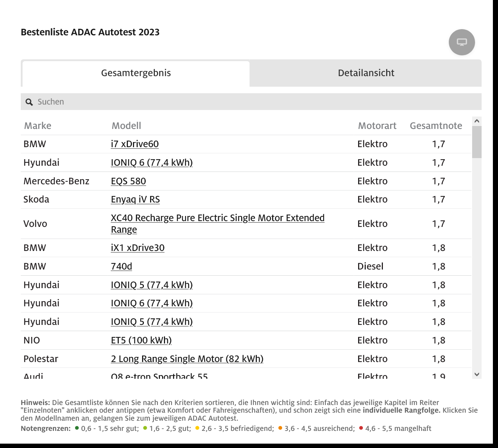Select the Polestar brand cell
The width and height of the screenshot is (498, 448).
pos(41,359)
